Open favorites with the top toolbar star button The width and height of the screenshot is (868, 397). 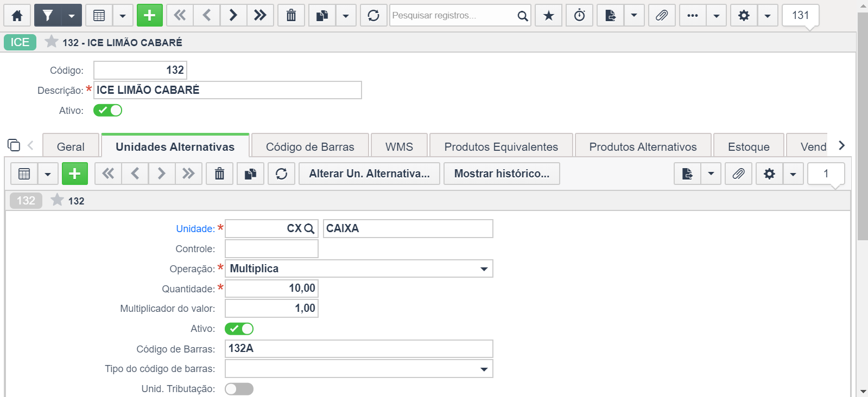coord(549,15)
